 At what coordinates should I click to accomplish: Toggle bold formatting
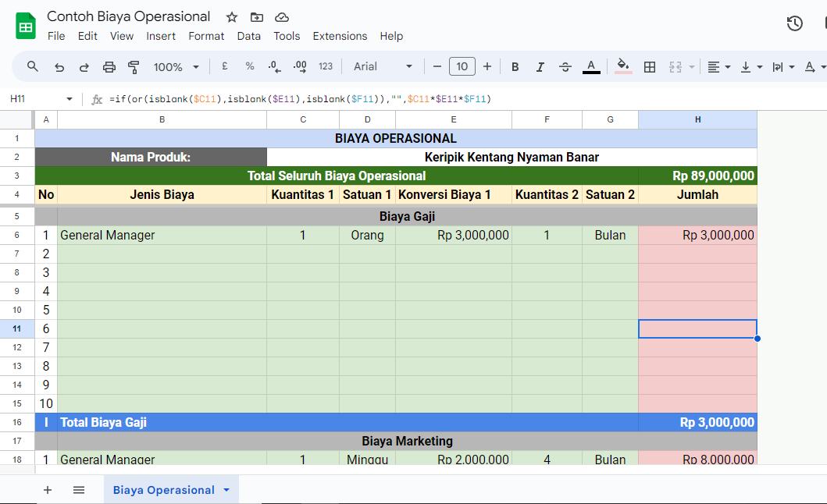[515, 67]
